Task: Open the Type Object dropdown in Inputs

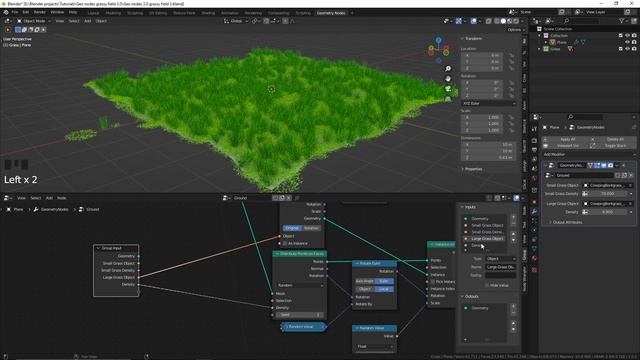Action: point(501,259)
